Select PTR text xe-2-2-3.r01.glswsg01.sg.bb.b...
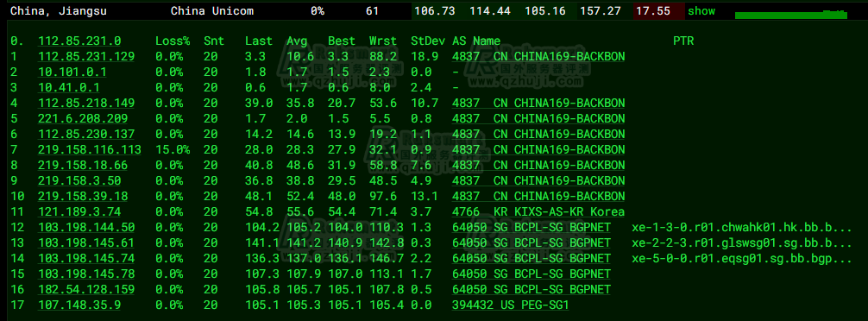 tap(742, 242)
